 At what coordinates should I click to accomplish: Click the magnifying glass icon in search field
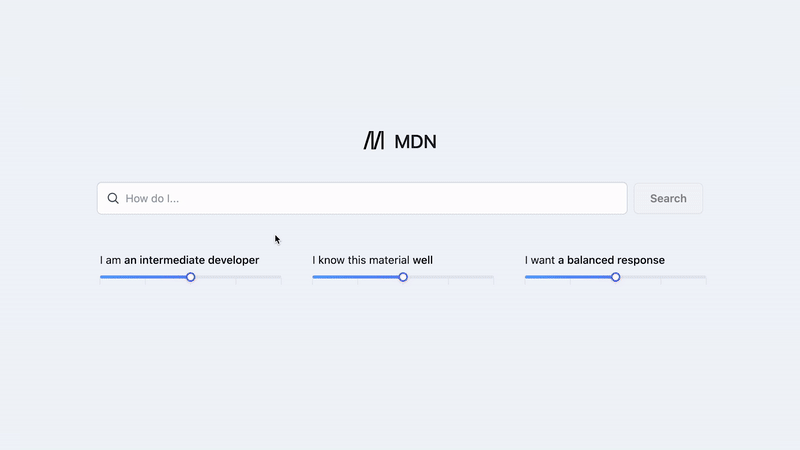(113, 198)
